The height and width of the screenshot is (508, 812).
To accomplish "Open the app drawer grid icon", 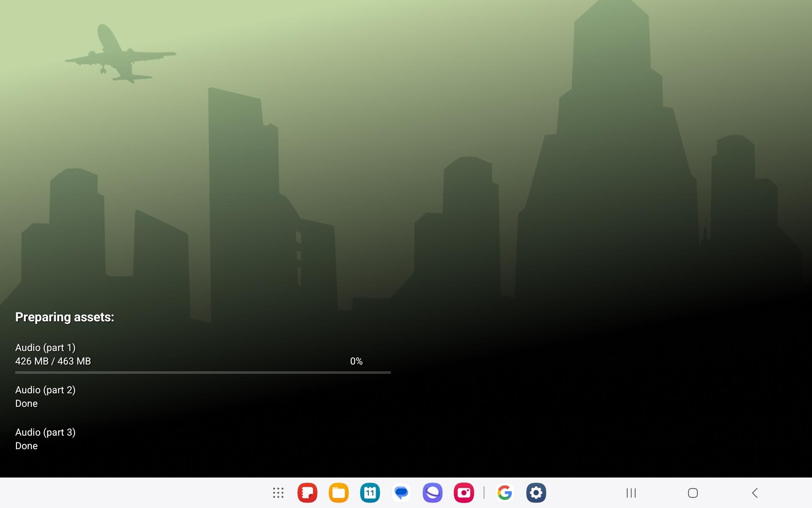I will click(278, 493).
